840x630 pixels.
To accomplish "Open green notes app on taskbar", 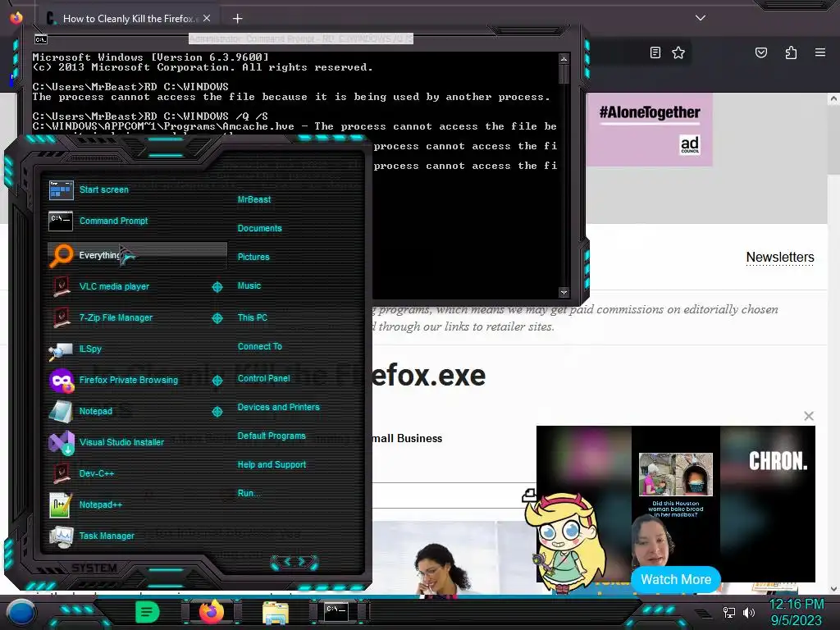I will pos(148,612).
